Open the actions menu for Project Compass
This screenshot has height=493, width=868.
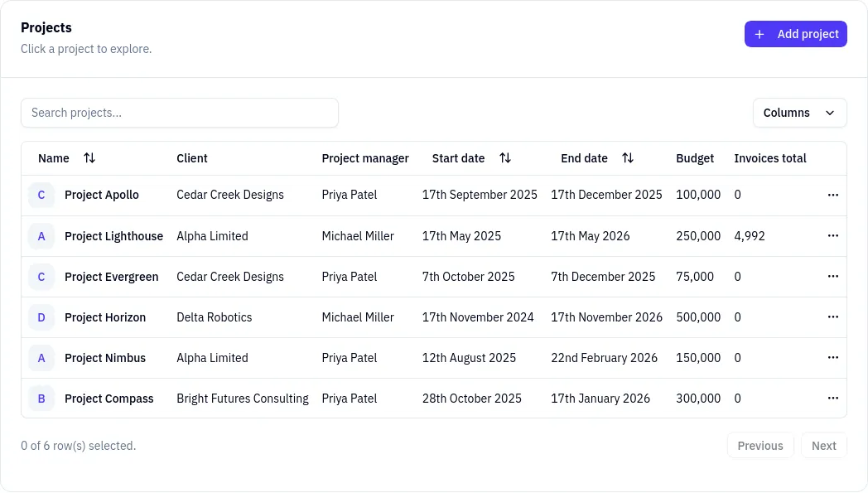click(832, 398)
